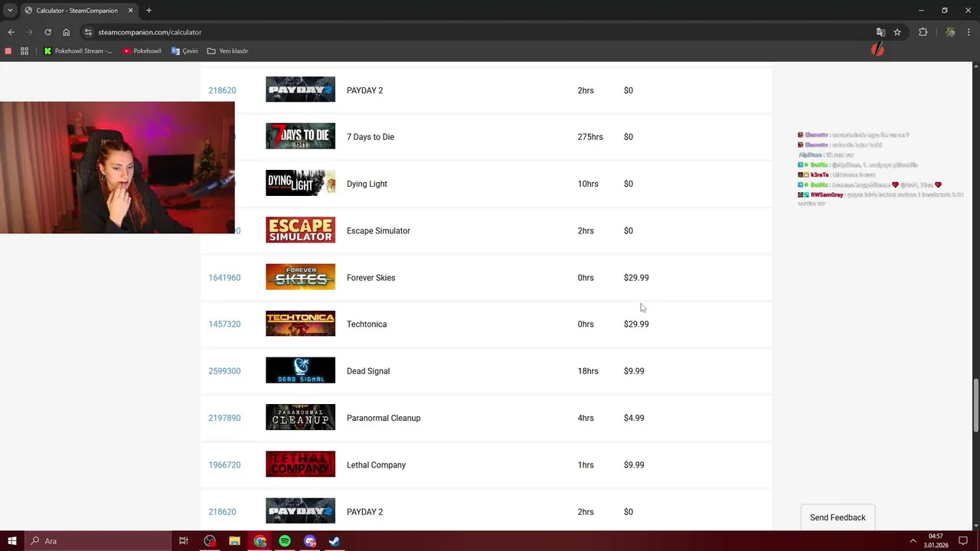Go back in browser history
980x551 pixels.
pyautogui.click(x=11, y=32)
